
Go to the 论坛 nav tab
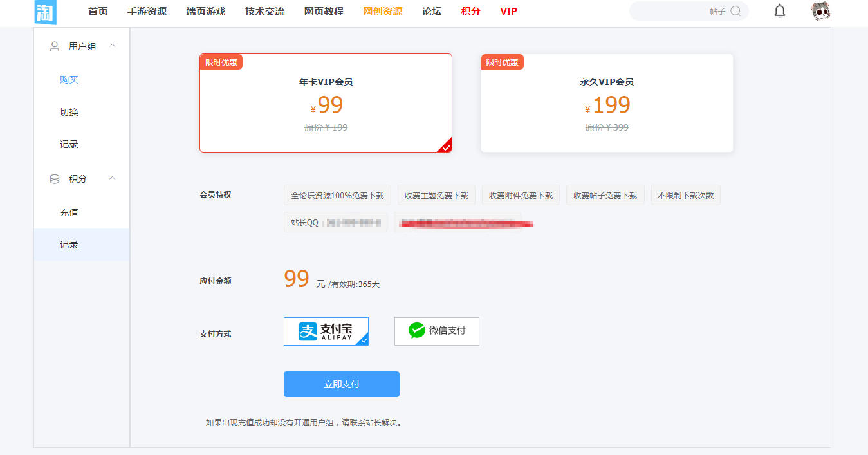click(x=432, y=12)
